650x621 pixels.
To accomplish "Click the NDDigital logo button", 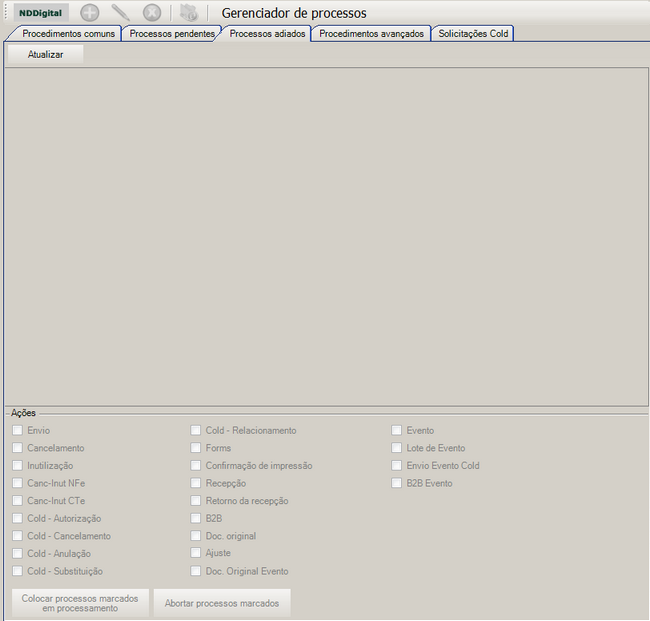I will (39, 13).
